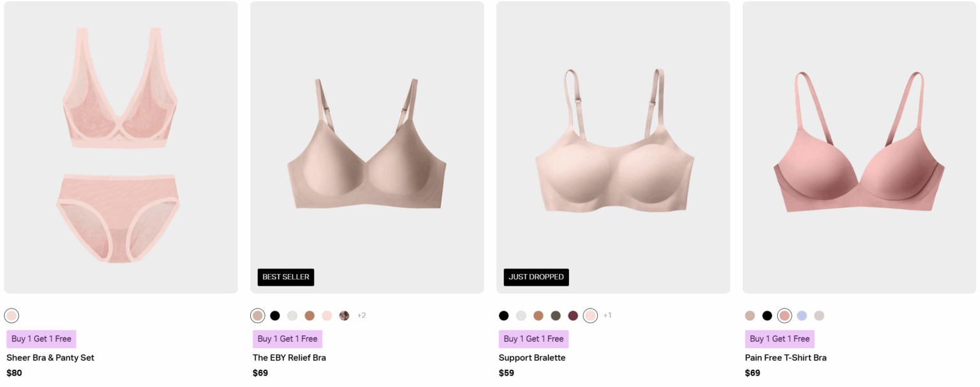Choose the olive swatch for Support Bralette
This screenshot has width=980, height=387.
click(x=556, y=316)
